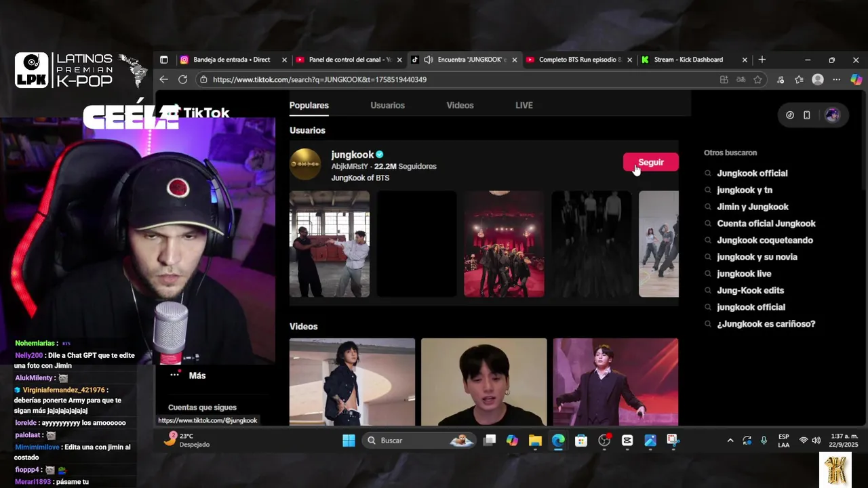The height and width of the screenshot is (488, 868).
Task: Click suggestion ¿Jungkook es cariñoso?
Action: pyautogui.click(x=766, y=324)
